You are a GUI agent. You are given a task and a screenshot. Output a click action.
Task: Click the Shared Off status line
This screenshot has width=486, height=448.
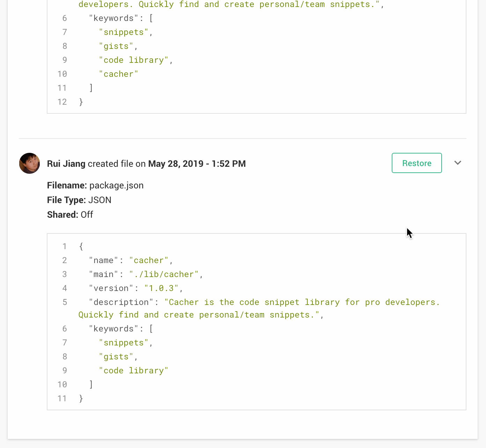pos(70,215)
